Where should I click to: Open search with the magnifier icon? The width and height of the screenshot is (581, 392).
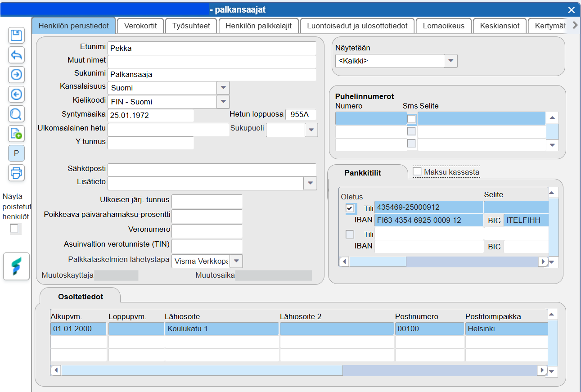(17, 114)
